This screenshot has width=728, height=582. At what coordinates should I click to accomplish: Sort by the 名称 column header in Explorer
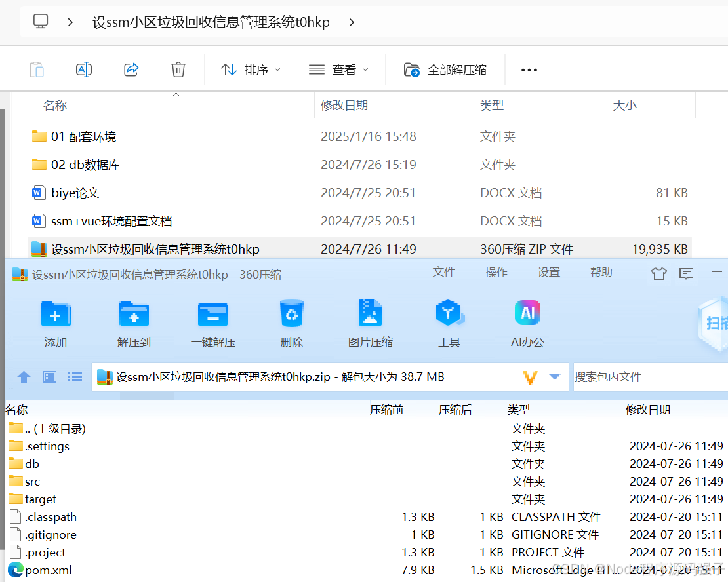[55, 106]
